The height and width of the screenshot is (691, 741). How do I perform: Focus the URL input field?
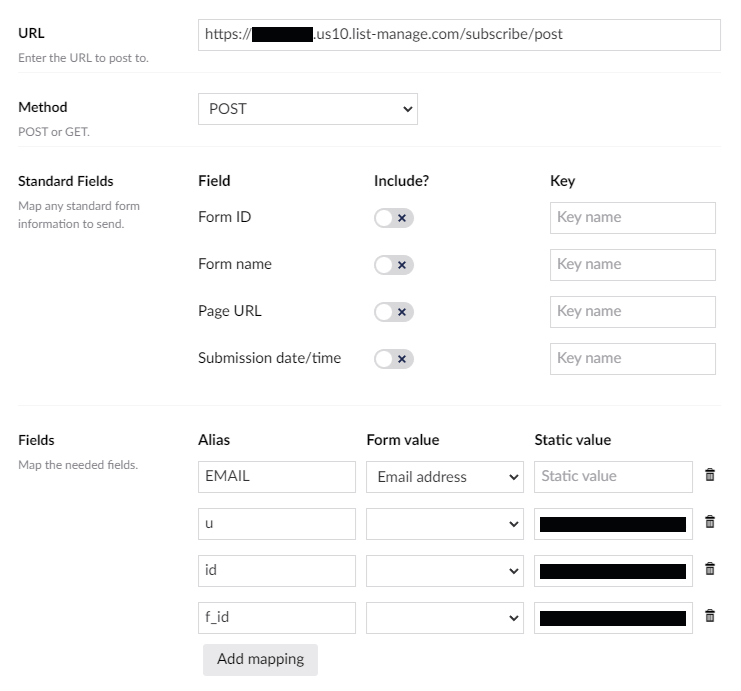pyautogui.click(x=459, y=35)
